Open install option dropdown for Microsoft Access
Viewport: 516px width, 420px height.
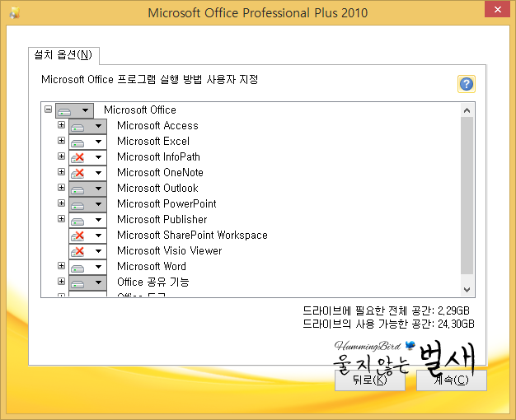point(87,126)
